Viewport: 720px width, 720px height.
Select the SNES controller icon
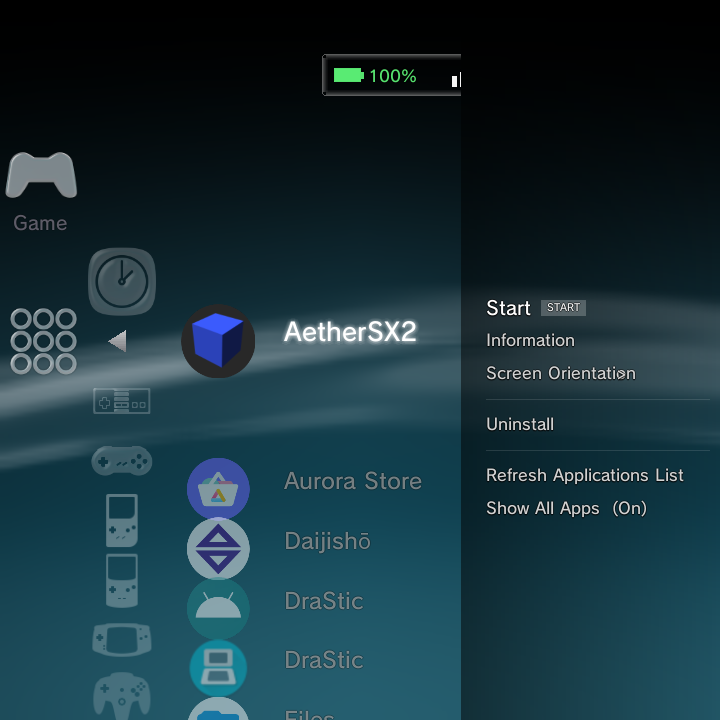122,461
